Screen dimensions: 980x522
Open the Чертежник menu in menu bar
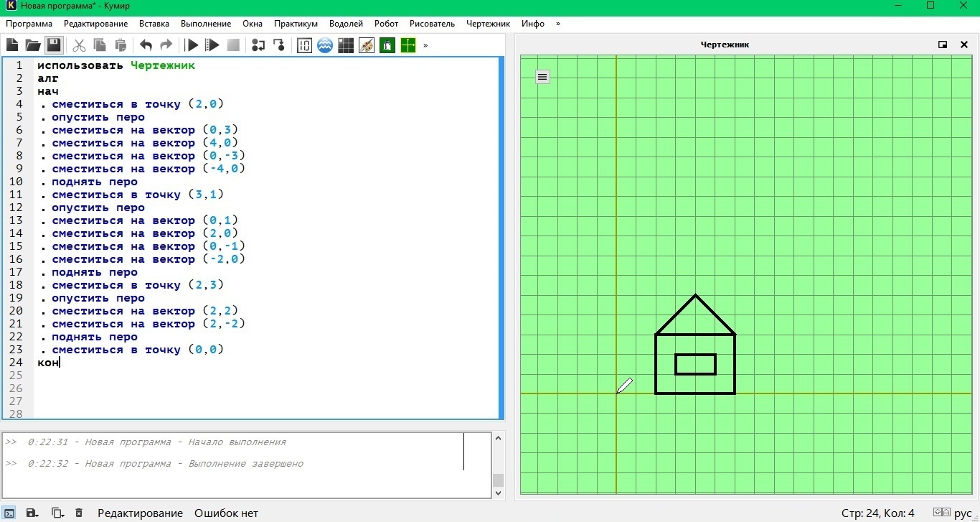point(488,24)
